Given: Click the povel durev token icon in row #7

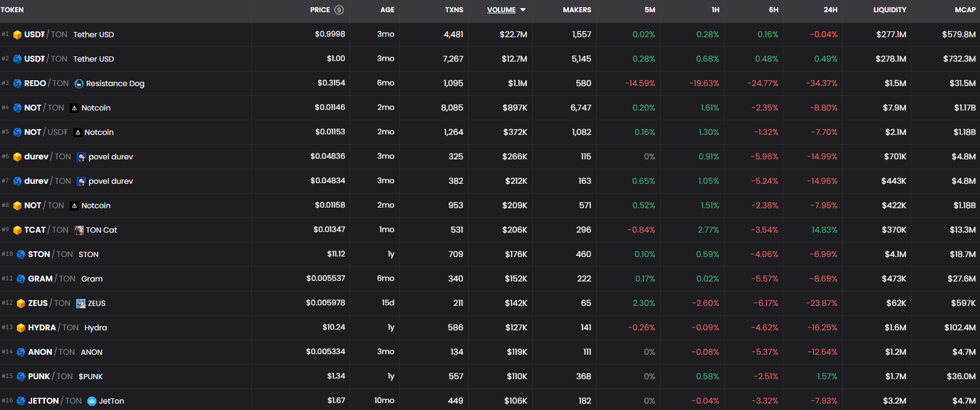Looking at the screenshot, I should click(81, 181).
